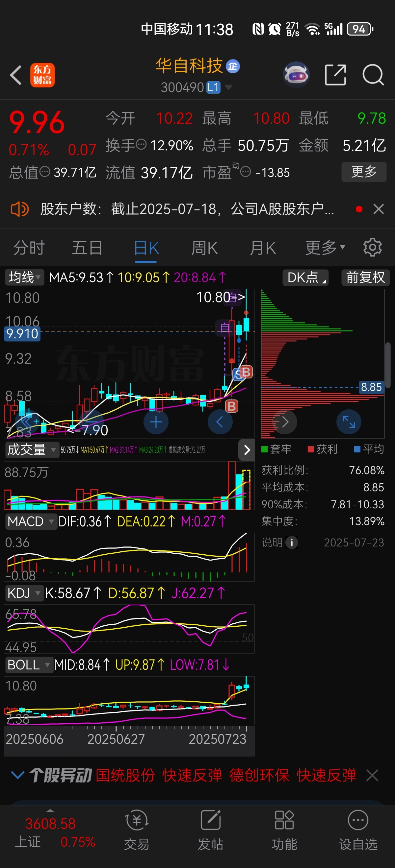Screen dimensions: 395x868
Task: Open the 均线 indicator dropdown
Action: coord(25,277)
